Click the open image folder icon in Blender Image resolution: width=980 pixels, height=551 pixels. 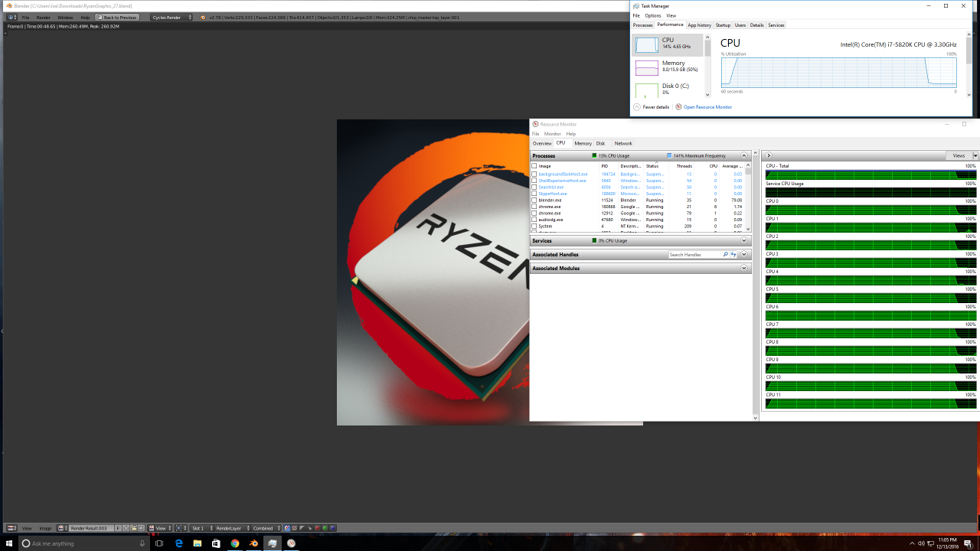coord(134,528)
